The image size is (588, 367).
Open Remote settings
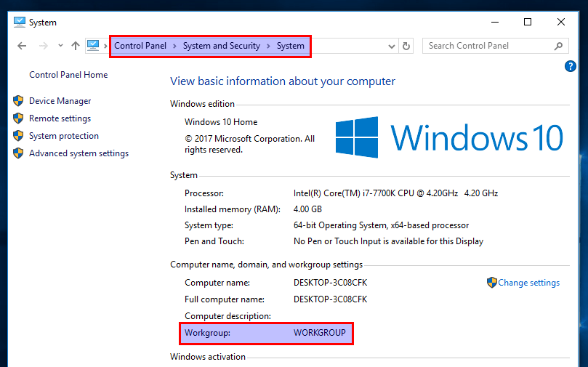[x=60, y=118]
